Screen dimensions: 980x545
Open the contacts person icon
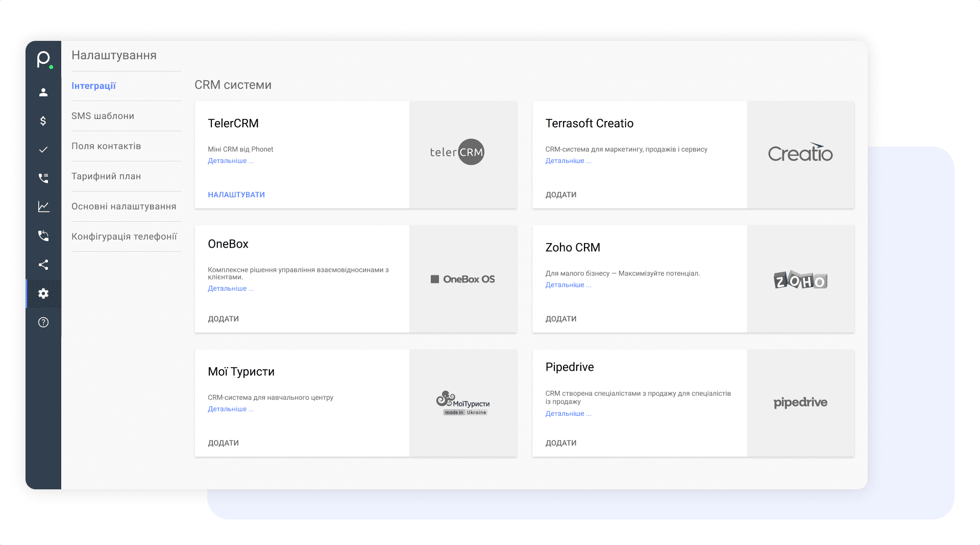click(x=43, y=92)
